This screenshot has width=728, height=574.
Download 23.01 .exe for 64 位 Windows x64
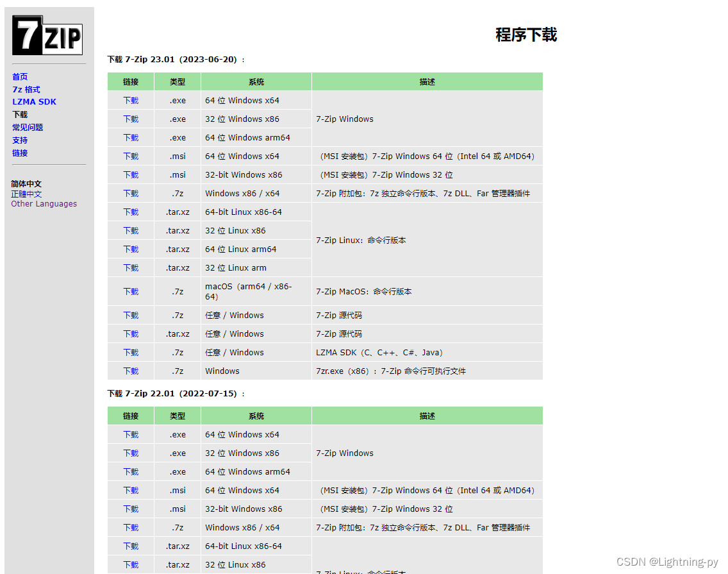click(131, 101)
